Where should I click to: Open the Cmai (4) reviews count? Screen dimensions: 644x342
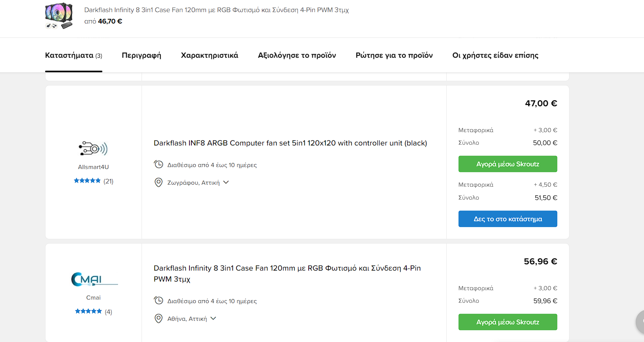(x=108, y=312)
